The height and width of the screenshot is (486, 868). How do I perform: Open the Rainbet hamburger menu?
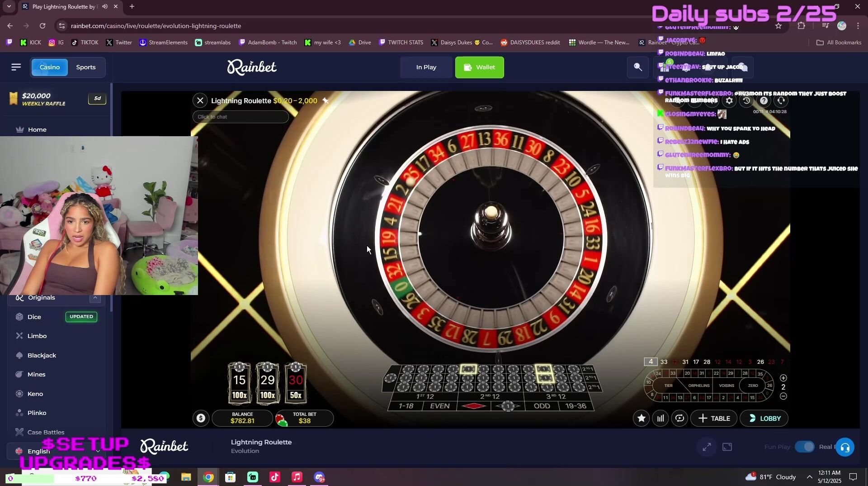(x=16, y=67)
